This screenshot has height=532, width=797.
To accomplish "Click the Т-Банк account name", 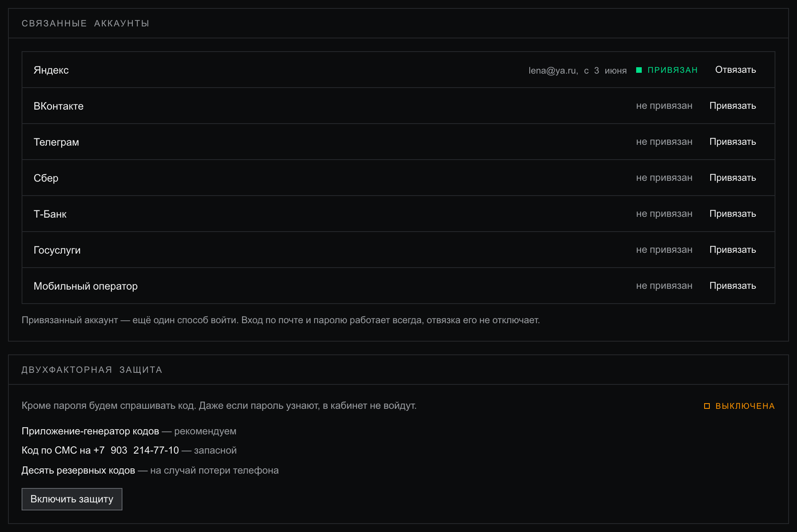I will [50, 214].
